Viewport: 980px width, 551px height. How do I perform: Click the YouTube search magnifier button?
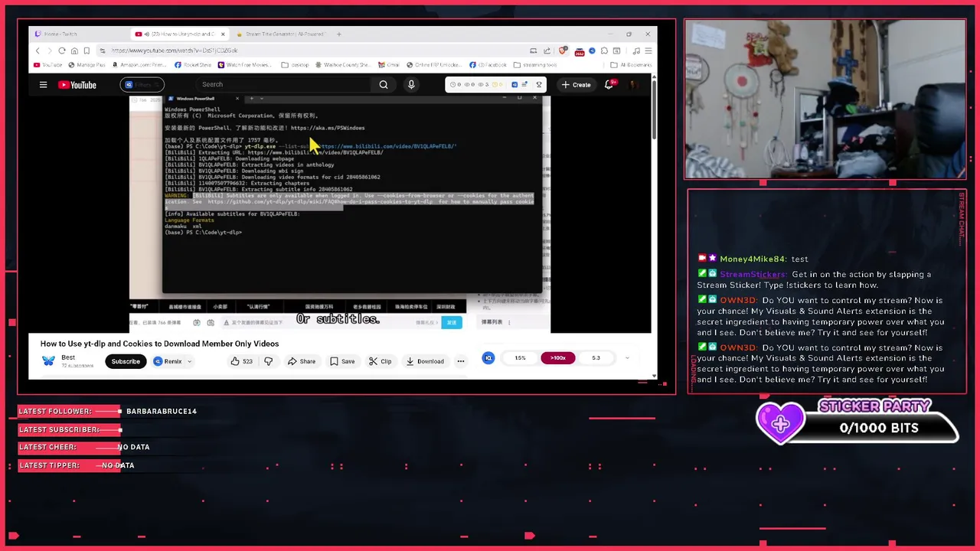click(x=384, y=85)
